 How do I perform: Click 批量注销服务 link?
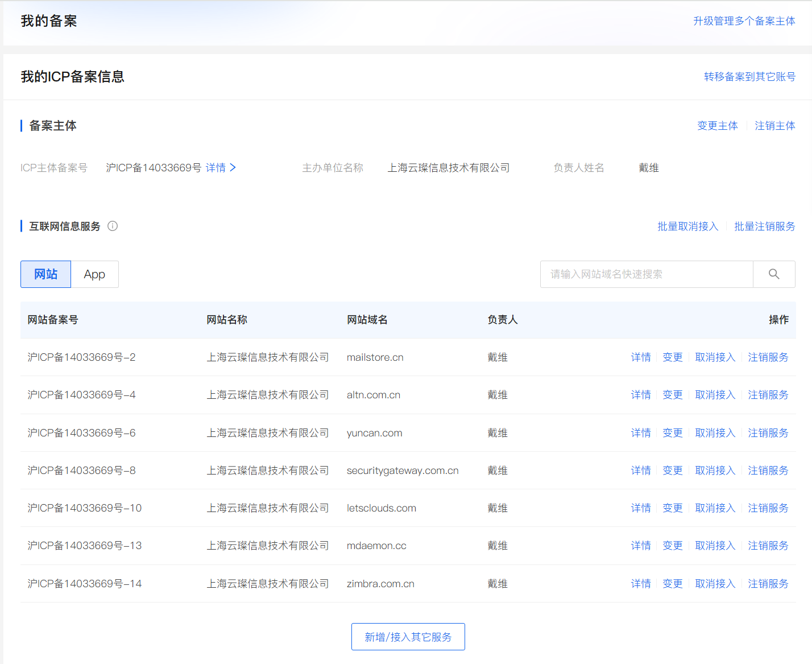764,226
